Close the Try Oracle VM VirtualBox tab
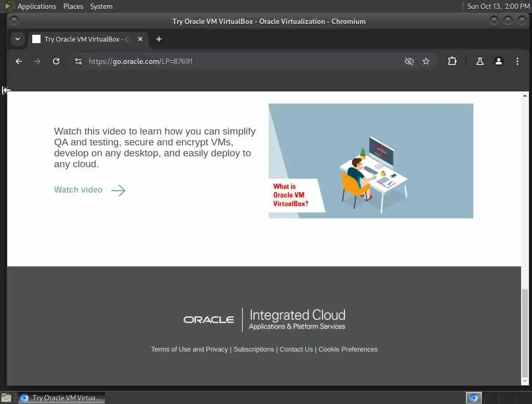 point(140,39)
